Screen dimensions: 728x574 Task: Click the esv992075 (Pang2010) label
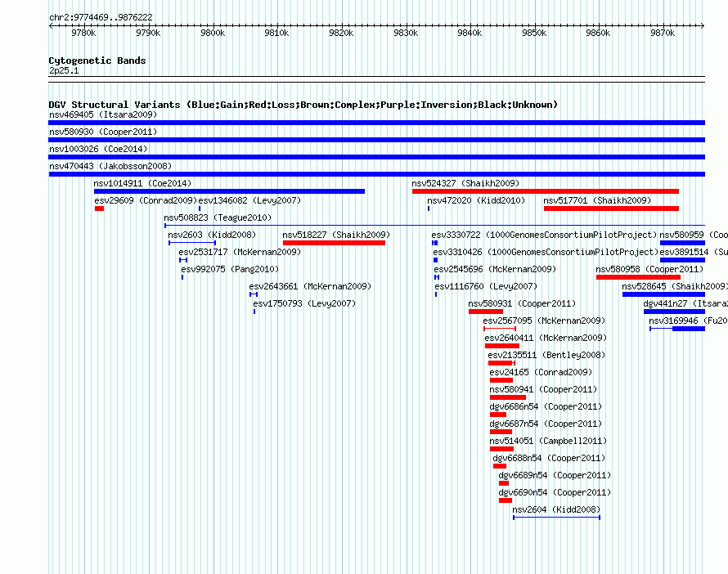230,269
